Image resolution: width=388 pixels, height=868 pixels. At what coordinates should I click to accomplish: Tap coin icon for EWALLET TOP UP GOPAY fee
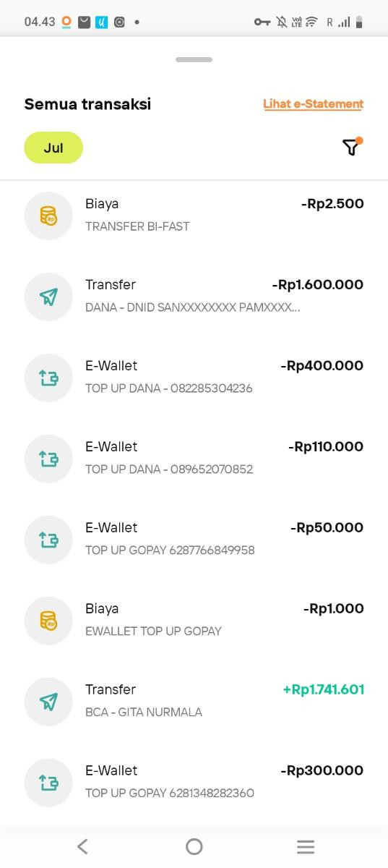tap(48, 621)
